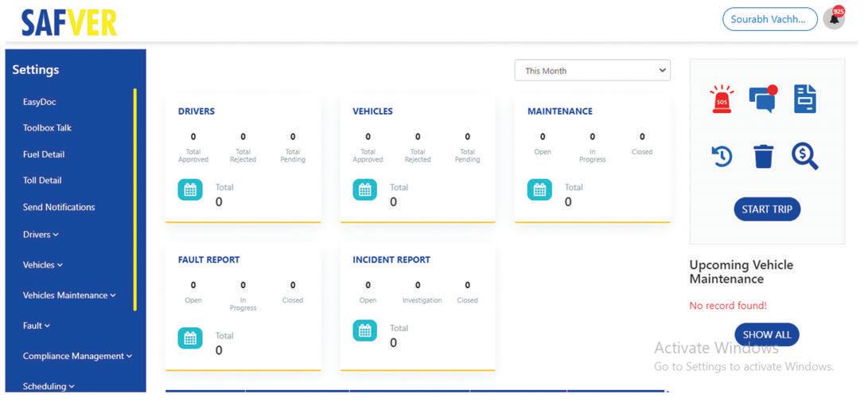Expand the Scheduling sidebar menu
The height and width of the screenshot is (402, 868).
click(x=49, y=387)
